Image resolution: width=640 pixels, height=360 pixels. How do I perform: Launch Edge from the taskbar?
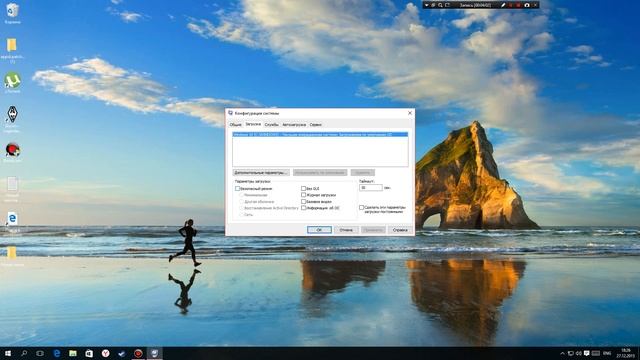56,353
